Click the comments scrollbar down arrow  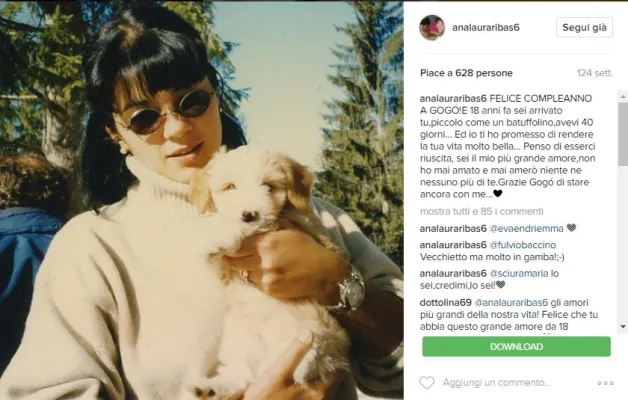click(x=623, y=327)
